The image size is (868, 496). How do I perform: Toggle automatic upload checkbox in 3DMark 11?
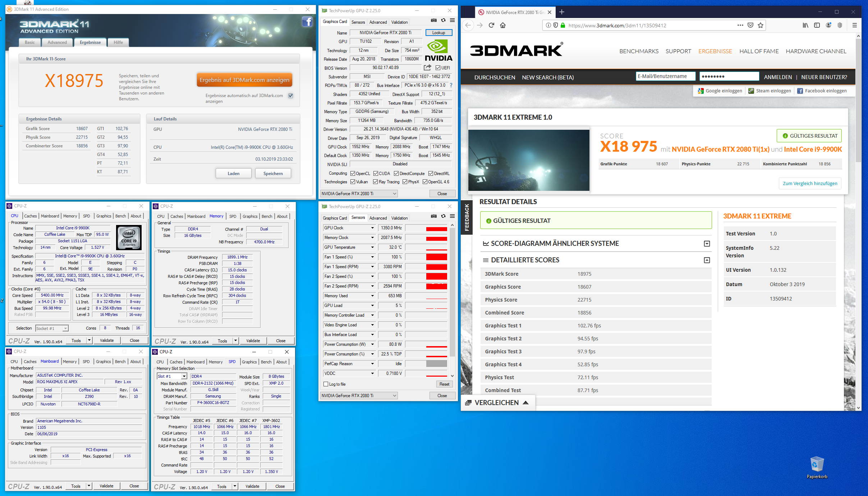[291, 96]
